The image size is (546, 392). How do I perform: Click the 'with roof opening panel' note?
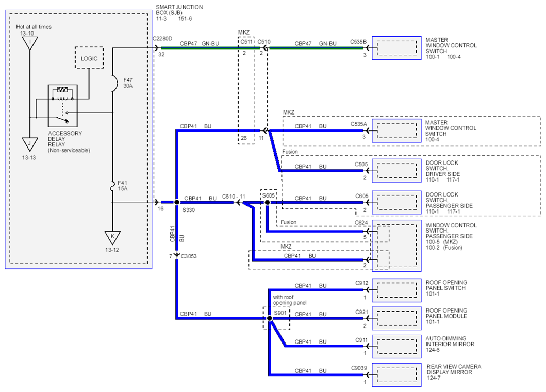pos(290,300)
